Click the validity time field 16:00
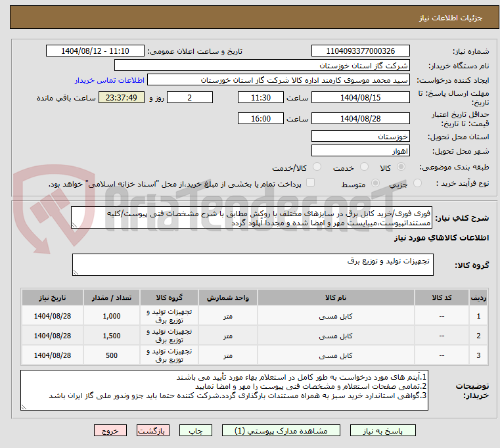 point(261,119)
